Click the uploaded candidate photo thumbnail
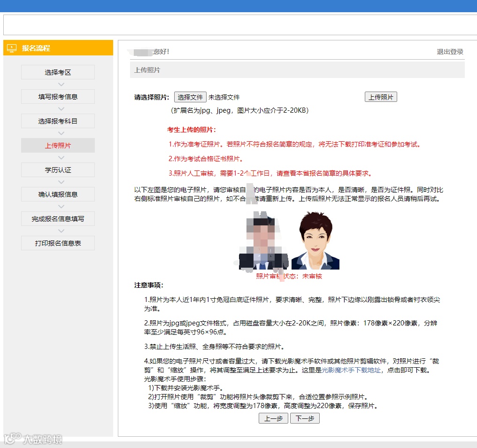This screenshot has height=448, width=477. (x=263, y=240)
